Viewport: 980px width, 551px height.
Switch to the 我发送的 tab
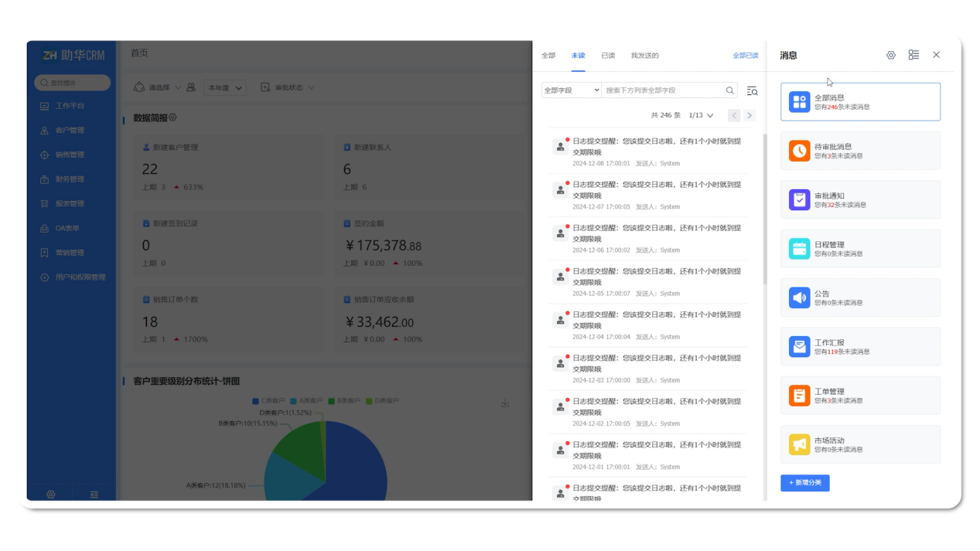pos(644,56)
